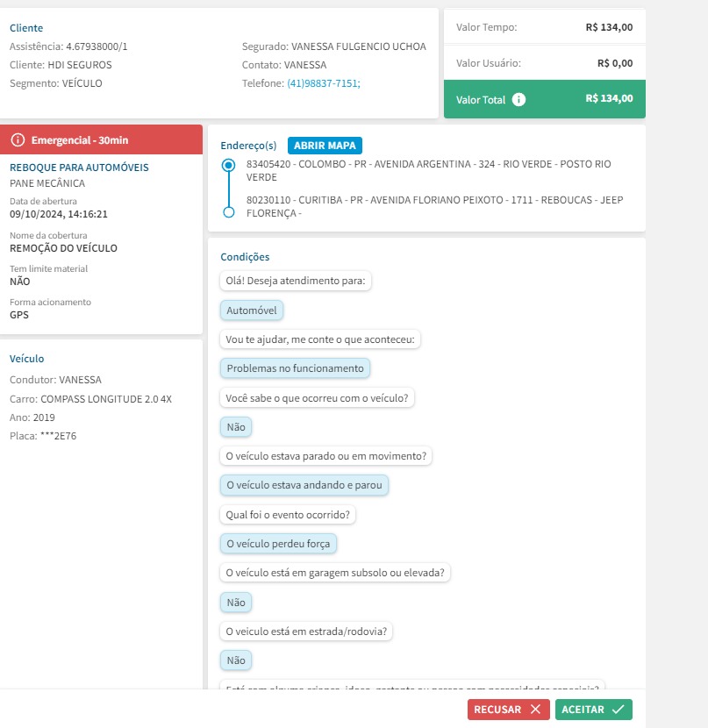The image size is (708, 728).
Task: Click the Emergencial - 30min red header
Action: point(101,140)
